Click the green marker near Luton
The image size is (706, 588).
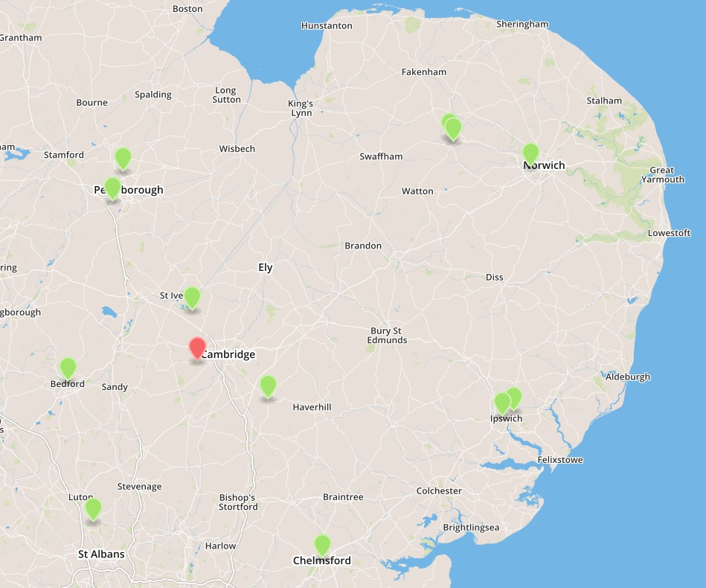(93, 508)
